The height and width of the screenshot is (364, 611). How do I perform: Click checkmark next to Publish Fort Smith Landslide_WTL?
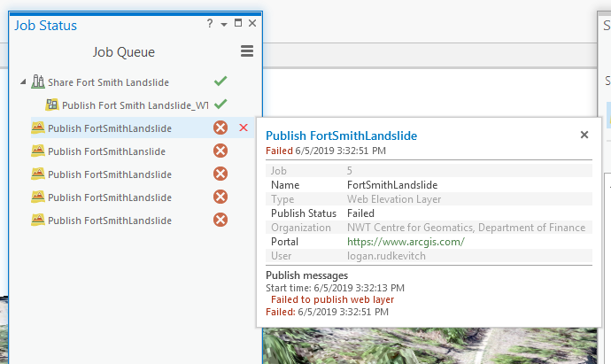[x=220, y=104]
